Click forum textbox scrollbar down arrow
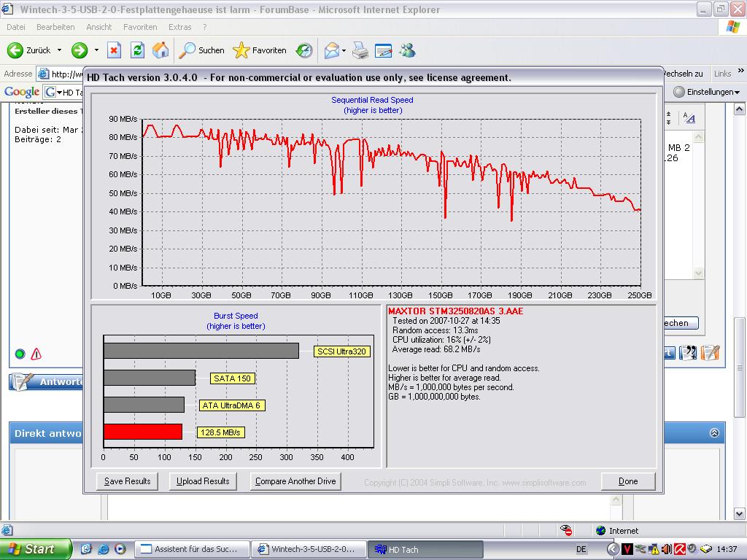Screen dimensions: 747x560 pos(698,273)
